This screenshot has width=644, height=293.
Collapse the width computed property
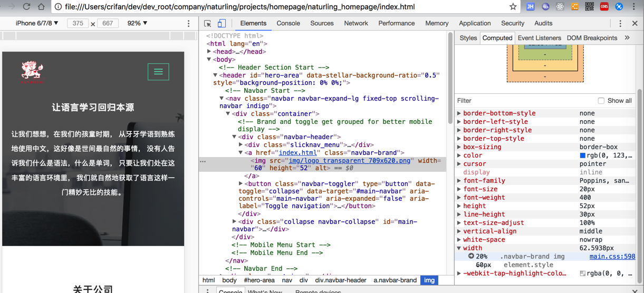tap(459, 248)
